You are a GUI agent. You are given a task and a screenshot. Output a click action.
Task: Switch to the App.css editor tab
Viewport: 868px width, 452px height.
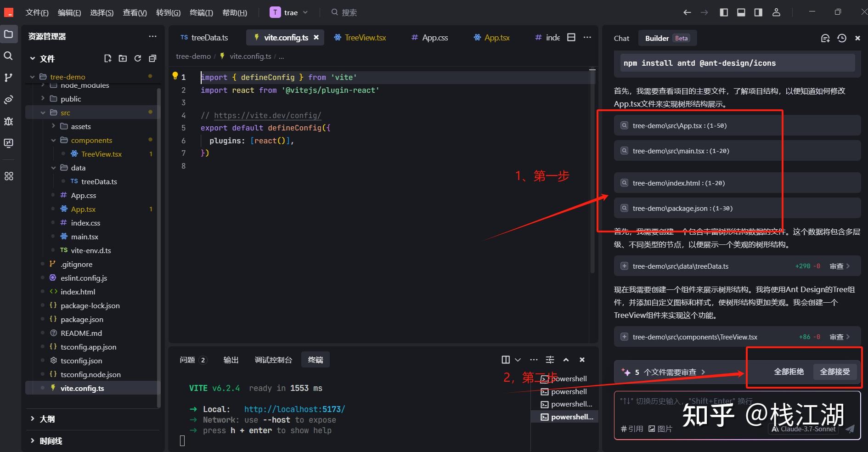coord(429,38)
